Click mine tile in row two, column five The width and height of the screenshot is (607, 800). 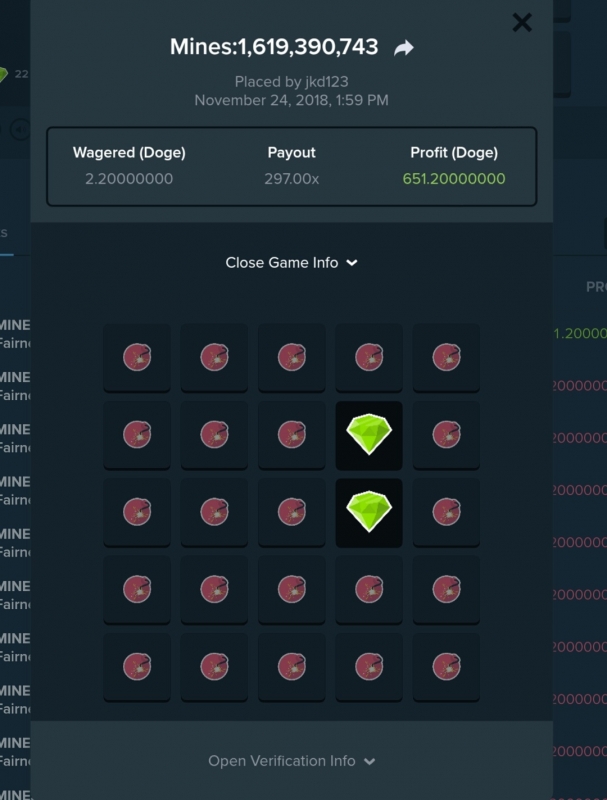click(446, 435)
